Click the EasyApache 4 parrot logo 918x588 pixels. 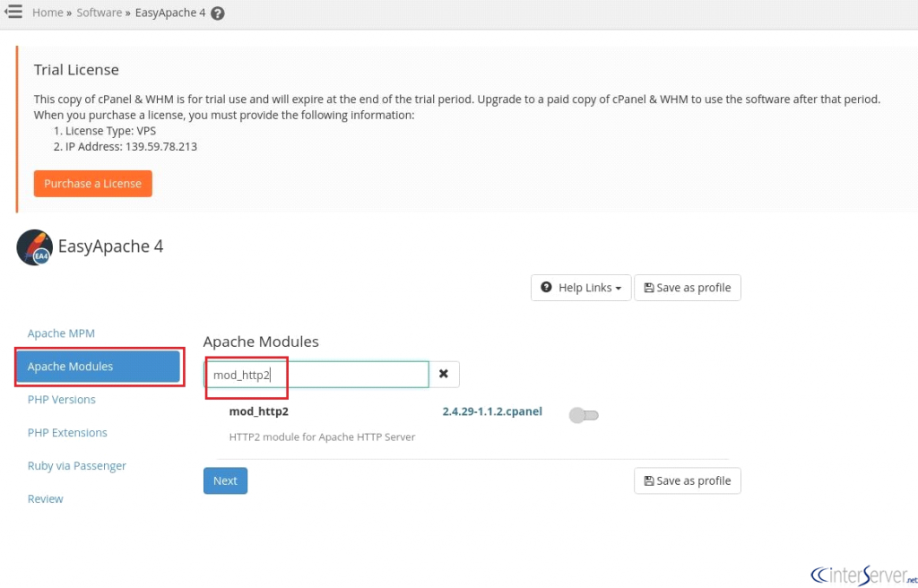[35, 247]
